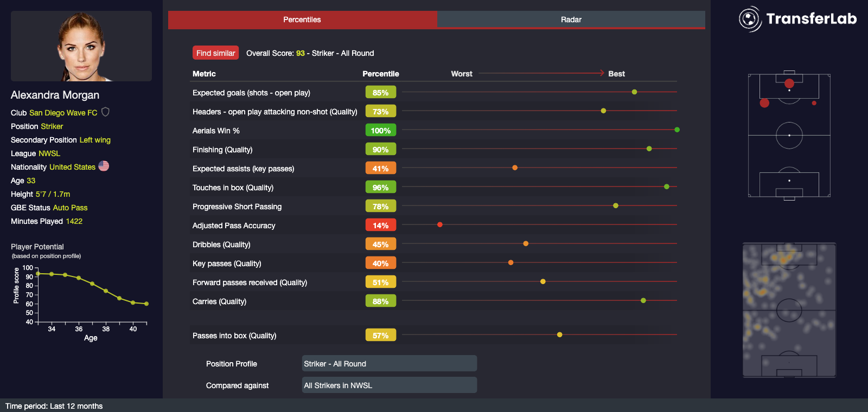Click the club shield icon beside San Diego Wave FC
This screenshot has width=868, height=412.
(x=105, y=112)
